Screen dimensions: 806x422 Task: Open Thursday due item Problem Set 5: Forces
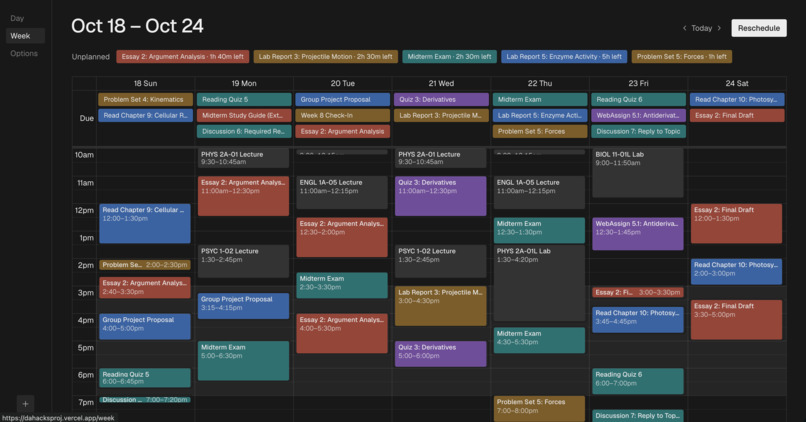[540, 131]
